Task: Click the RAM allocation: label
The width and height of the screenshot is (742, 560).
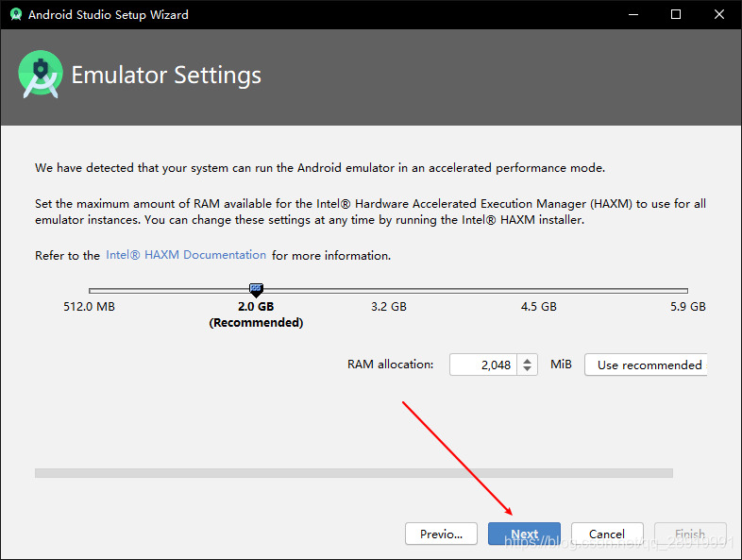Action: point(391,365)
